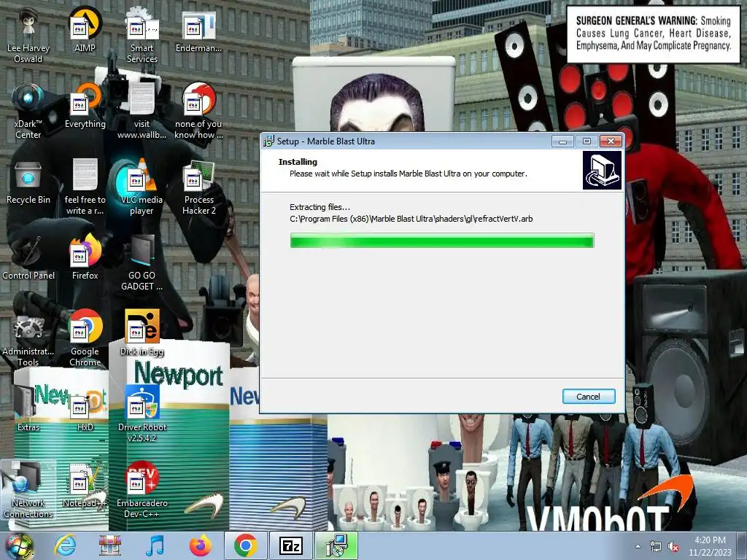Open the Extras desktop folder
Image resolution: width=747 pixels, height=560 pixels.
28,409
